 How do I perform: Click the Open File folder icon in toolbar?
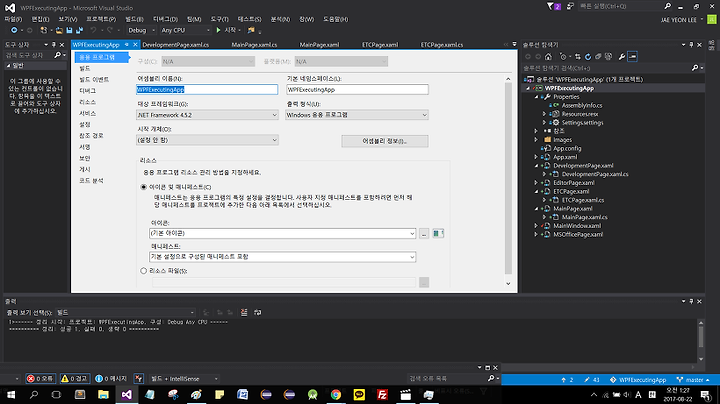pos(59,30)
